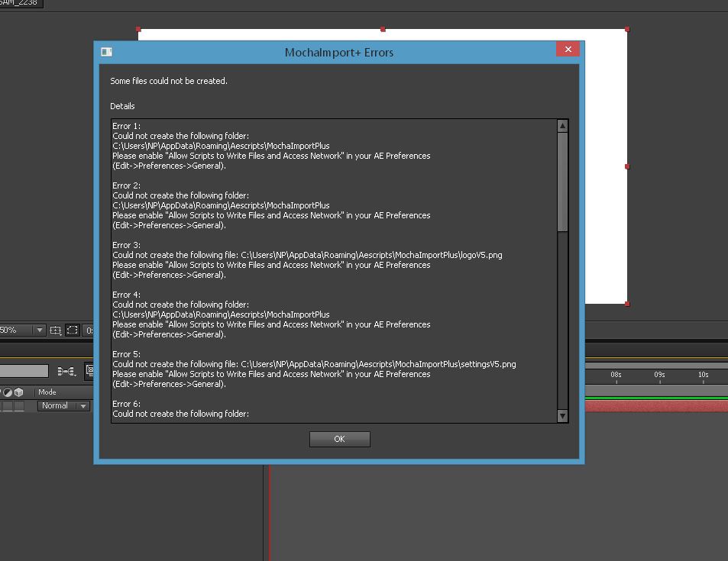Click the error list scroll-up arrow

tap(562, 126)
